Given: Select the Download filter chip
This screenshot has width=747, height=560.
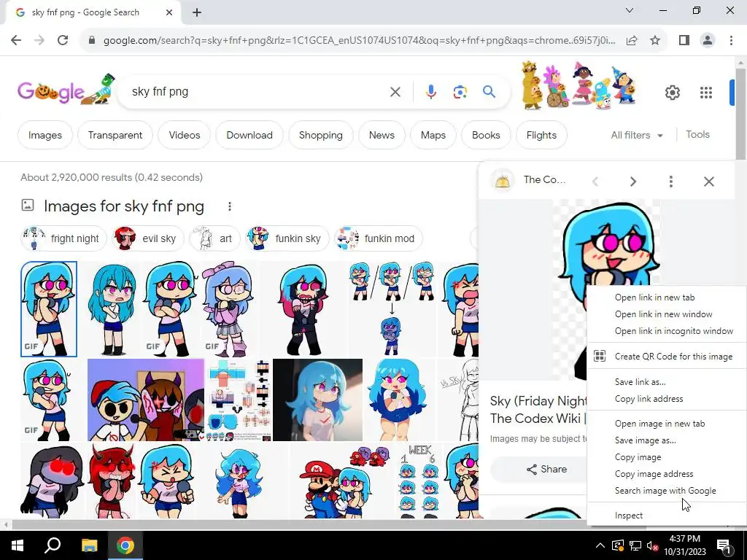Looking at the screenshot, I should [249, 135].
